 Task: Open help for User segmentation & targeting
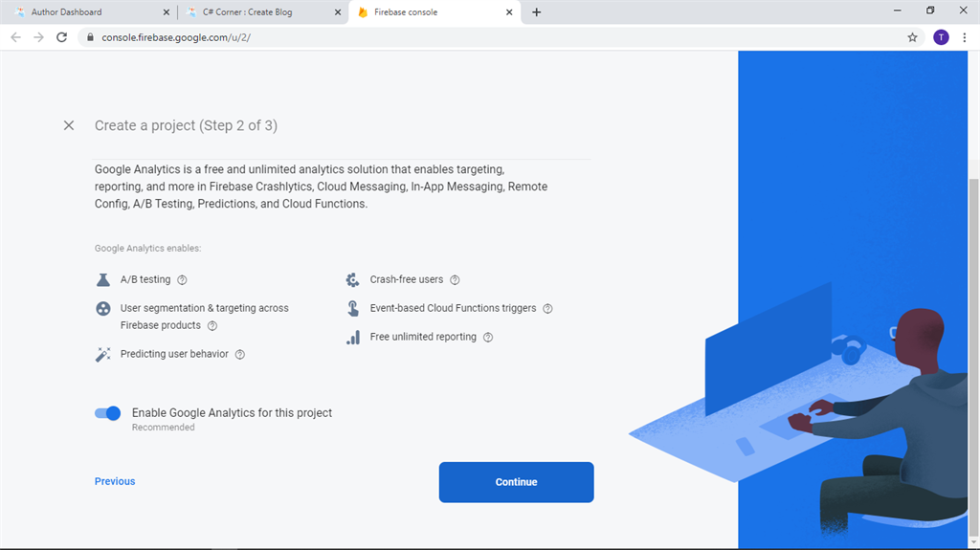pos(212,325)
